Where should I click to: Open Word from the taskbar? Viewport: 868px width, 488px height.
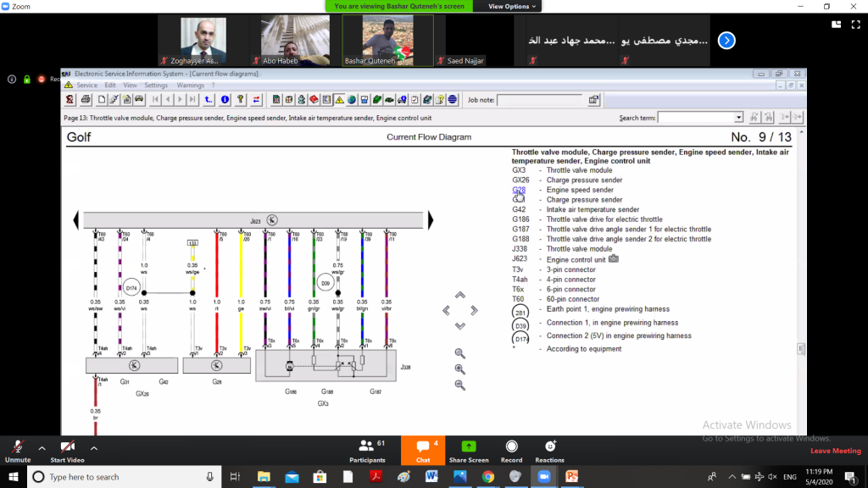tap(431, 476)
